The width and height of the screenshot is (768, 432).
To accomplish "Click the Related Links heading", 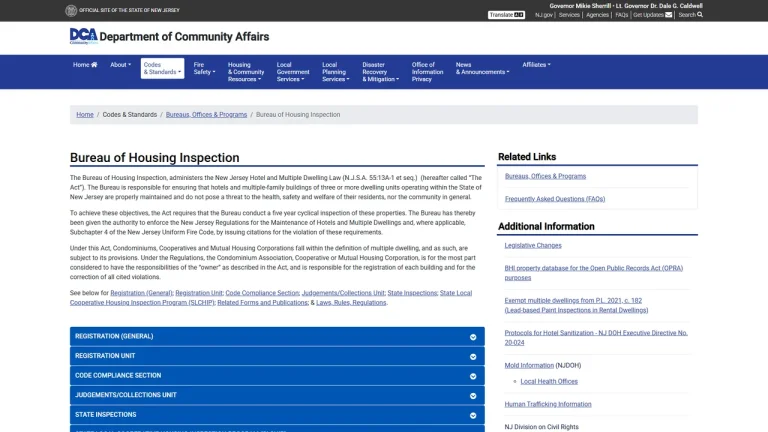I will coord(527,157).
